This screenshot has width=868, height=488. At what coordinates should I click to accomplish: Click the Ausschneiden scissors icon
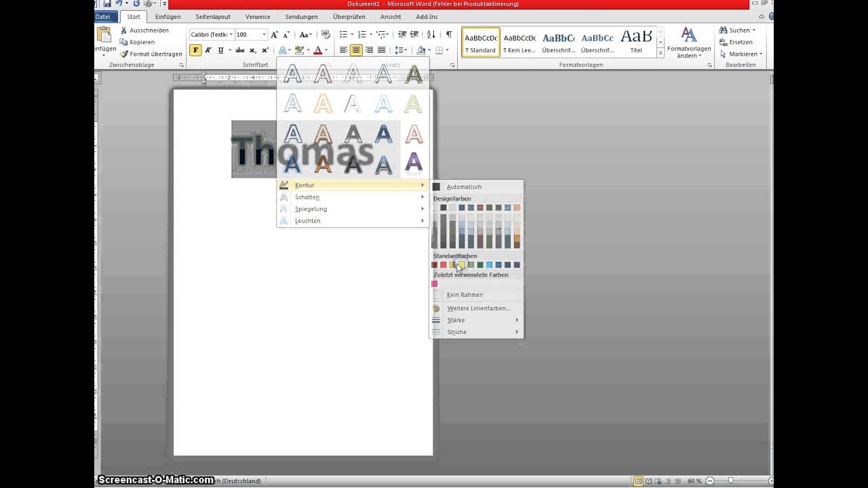124,30
